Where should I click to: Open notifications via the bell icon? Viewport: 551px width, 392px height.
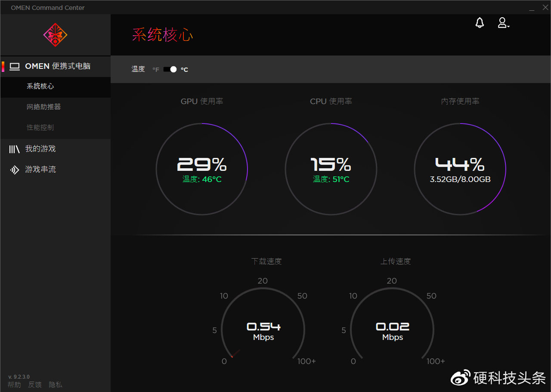point(479,23)
